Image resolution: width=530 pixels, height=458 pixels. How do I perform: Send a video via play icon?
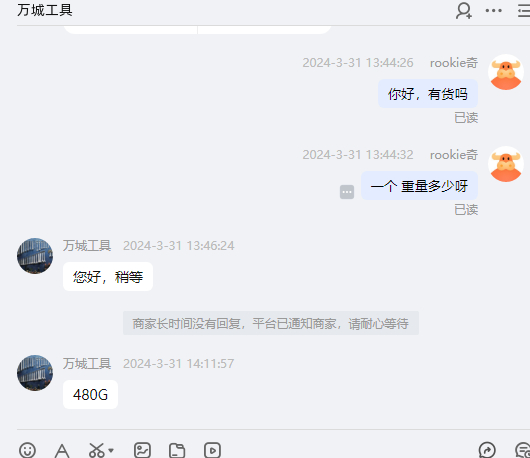212,450
